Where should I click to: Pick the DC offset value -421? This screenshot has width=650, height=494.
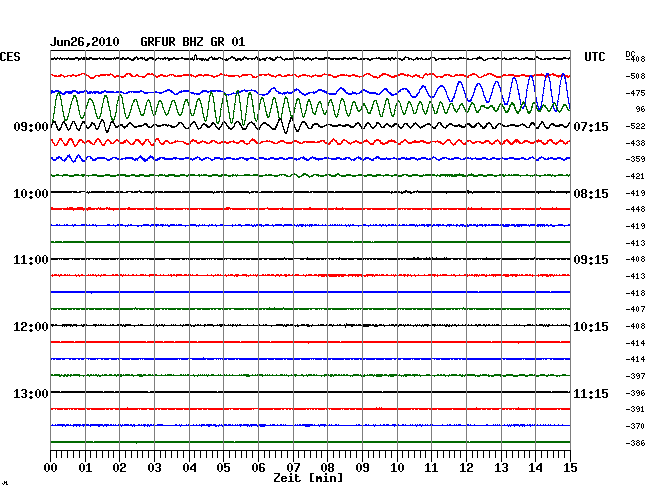635,177
